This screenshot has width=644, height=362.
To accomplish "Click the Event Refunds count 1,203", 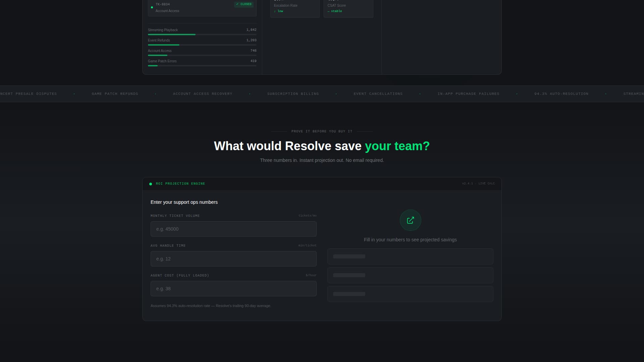I will pyautogui.click(x=251, y=40).
